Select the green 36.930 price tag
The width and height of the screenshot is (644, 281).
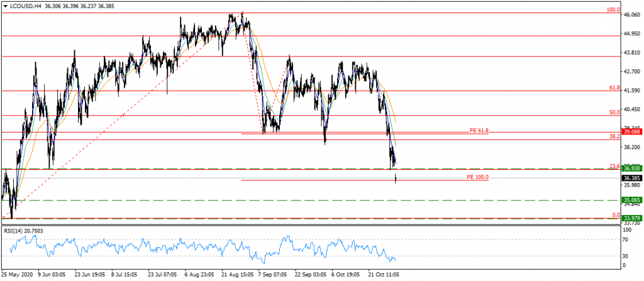pos(631,168)
